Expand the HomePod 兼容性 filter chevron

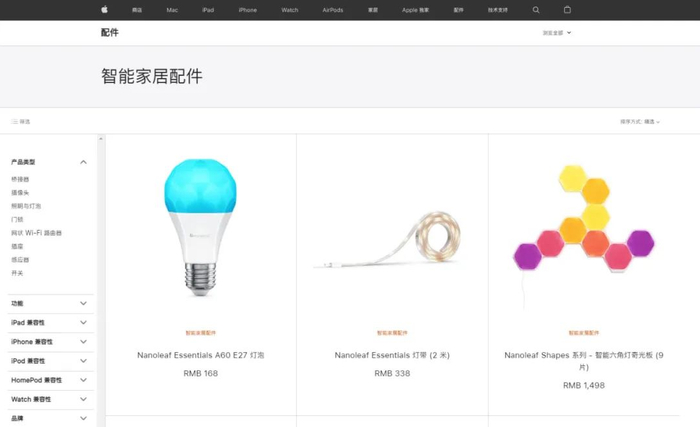point(83,380)
